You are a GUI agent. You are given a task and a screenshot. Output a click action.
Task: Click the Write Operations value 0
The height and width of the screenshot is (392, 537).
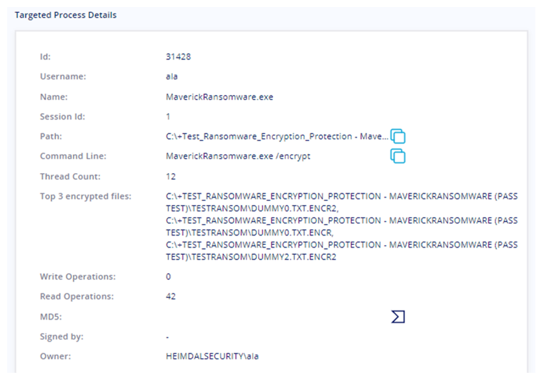[168, 276]
